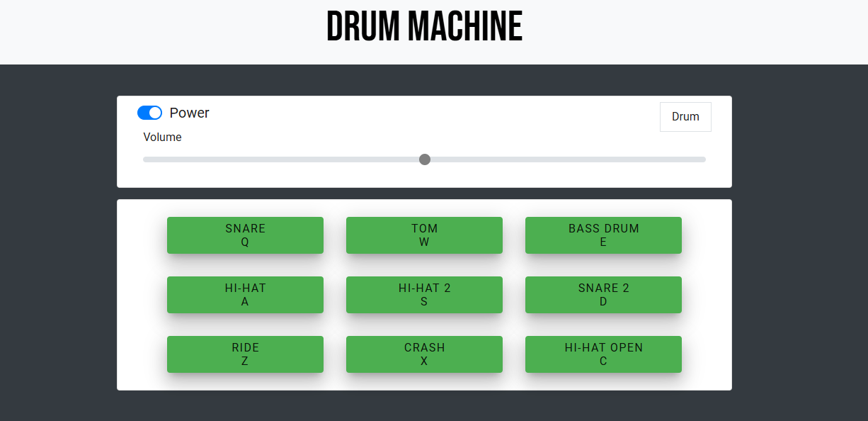Play the Crash pad
The width and height of the screenshot is (868, 421).
tap(424, 354)
